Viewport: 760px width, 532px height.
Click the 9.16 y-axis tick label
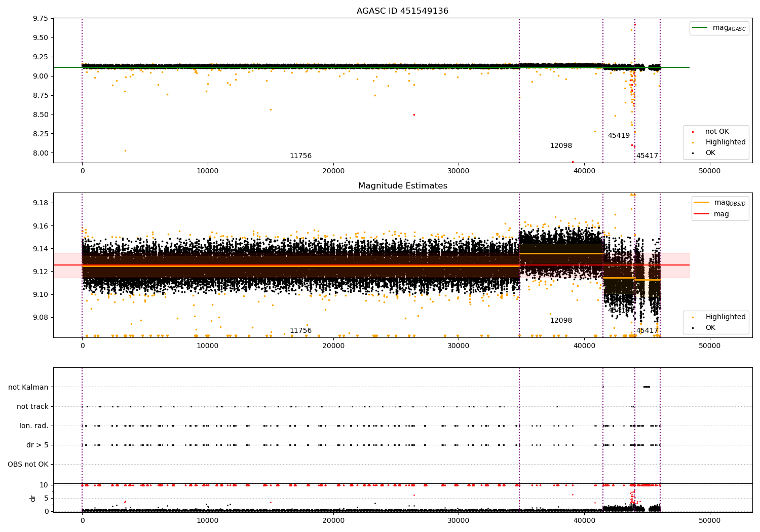click(41, 226)
